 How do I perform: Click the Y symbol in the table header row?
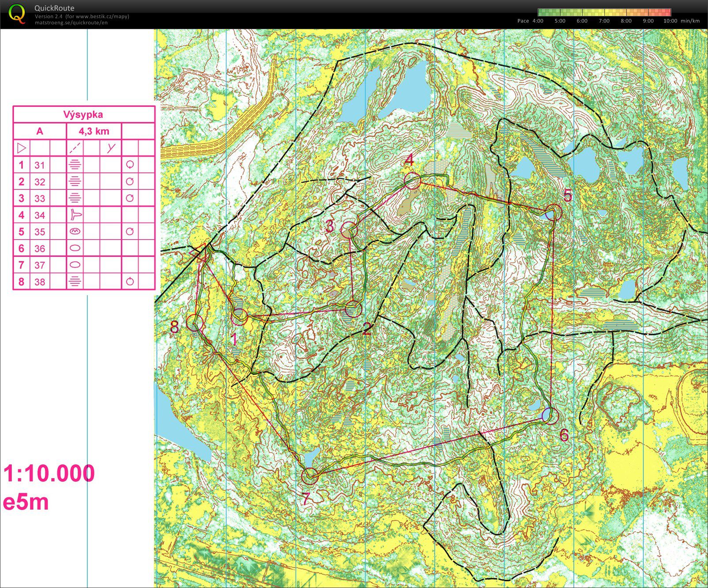[111, 147]
